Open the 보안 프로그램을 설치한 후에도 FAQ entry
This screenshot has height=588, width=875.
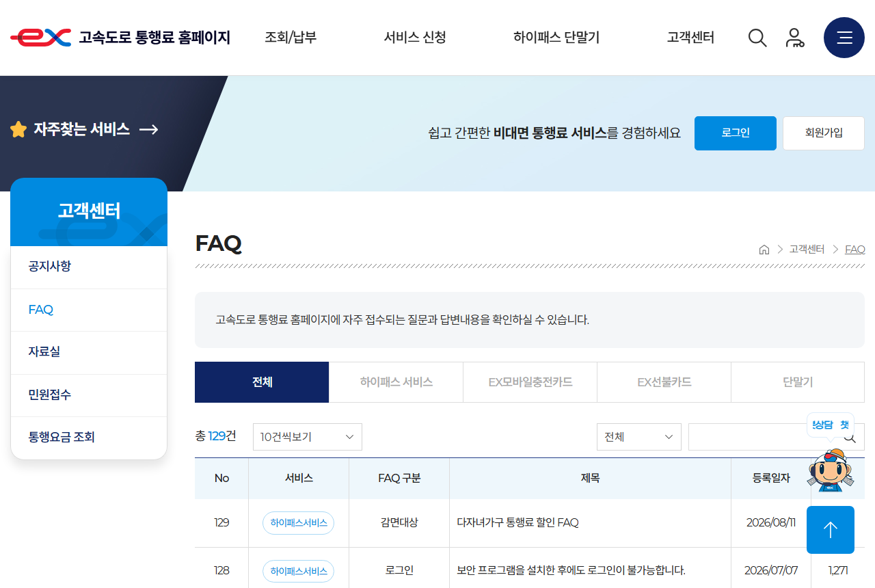571,571
